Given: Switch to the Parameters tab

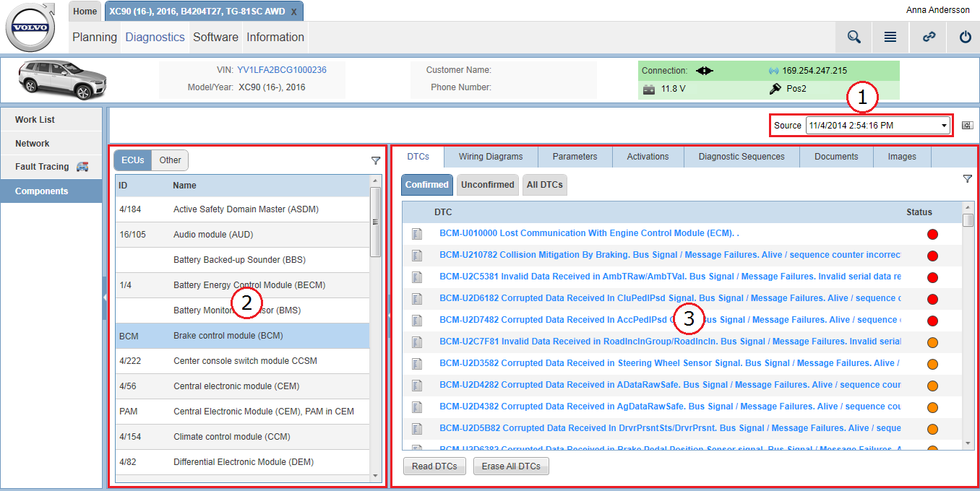Looking at the screenshot, I should pyautogui.click(x=575, y=157).
